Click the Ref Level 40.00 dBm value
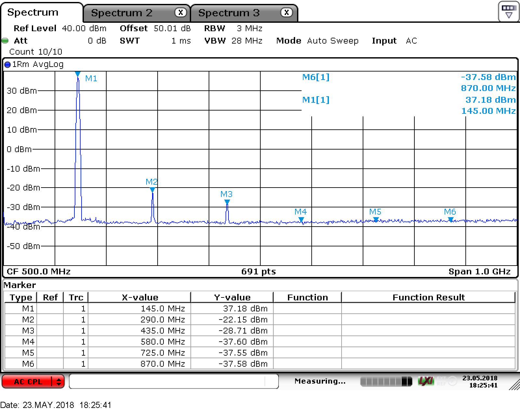The height and width of the screenshot is (420, 520). [84, 29]
